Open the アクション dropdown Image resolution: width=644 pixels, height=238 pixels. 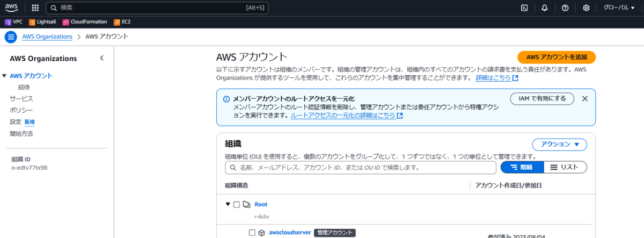coord(560,145)
